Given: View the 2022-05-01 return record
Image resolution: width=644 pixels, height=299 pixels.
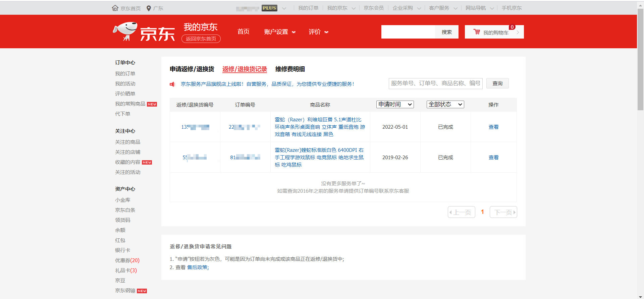Looking at the screenshot, I should coord(493,127).
